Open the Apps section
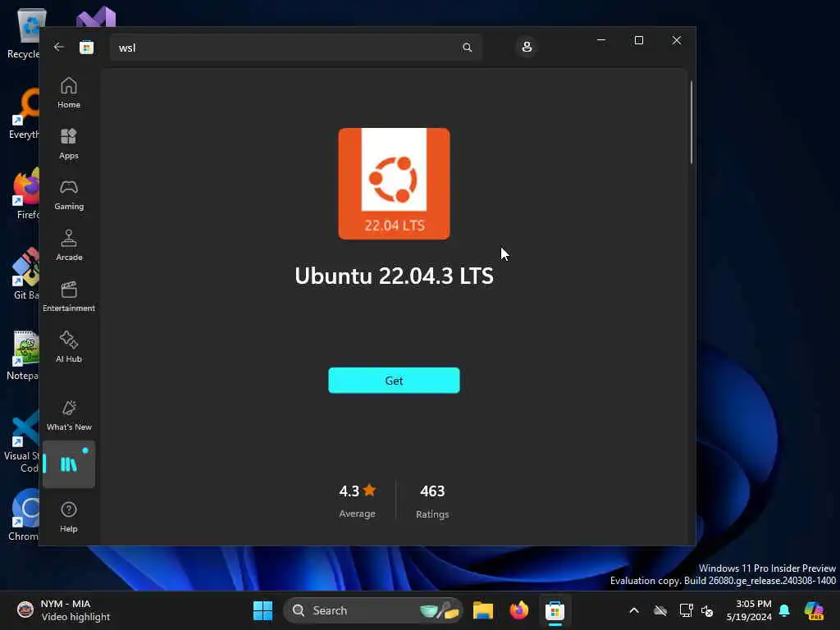This screenshot has height=630, width=840. 69,144
